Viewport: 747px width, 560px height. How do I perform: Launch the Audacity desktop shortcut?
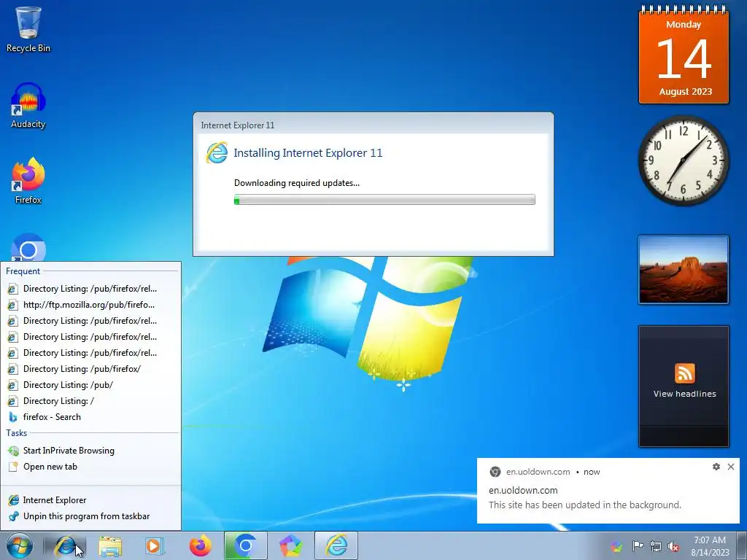click(x=28, y=106)
